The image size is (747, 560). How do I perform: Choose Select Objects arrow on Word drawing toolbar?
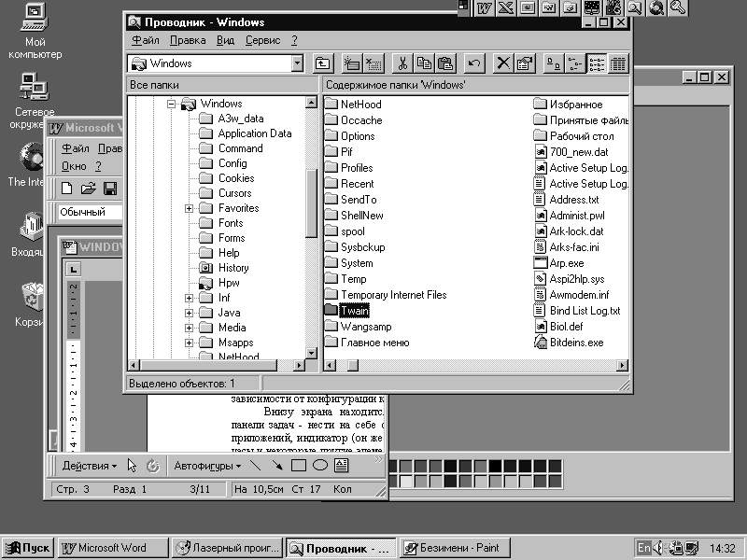point(132,465)
